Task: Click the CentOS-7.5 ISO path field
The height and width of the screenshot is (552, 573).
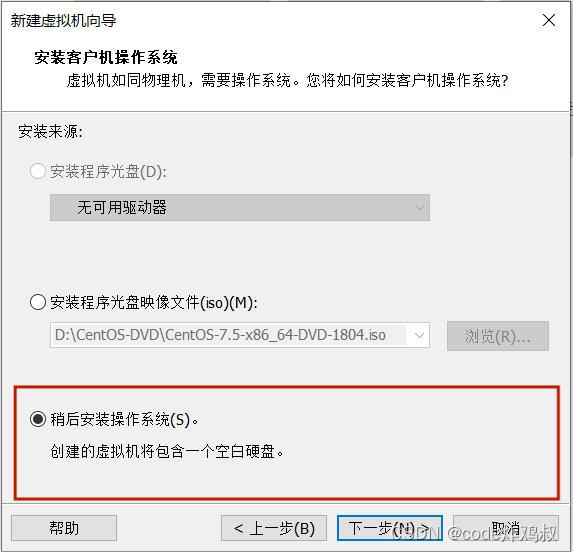Action: [x=240, y=335]
